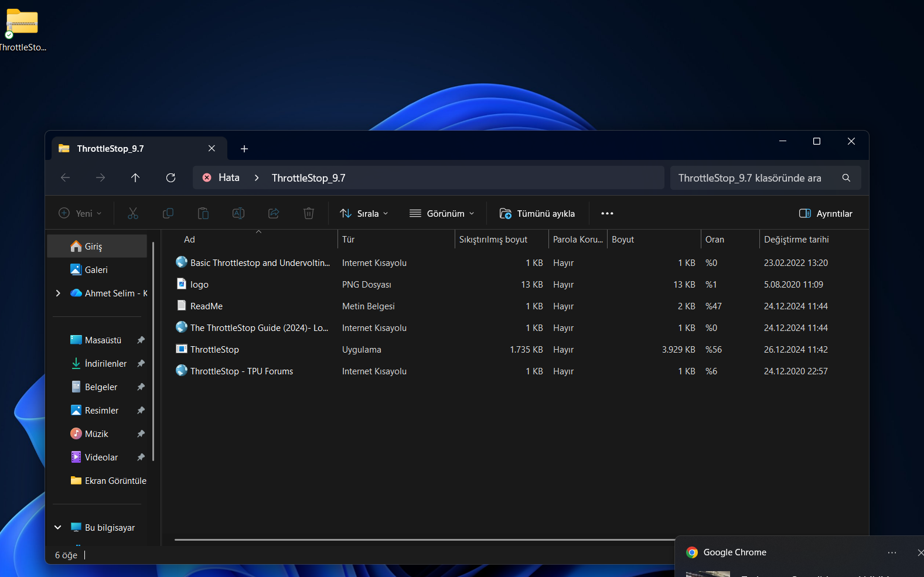Unpin Videolar using its pin icon

point(141,457)
